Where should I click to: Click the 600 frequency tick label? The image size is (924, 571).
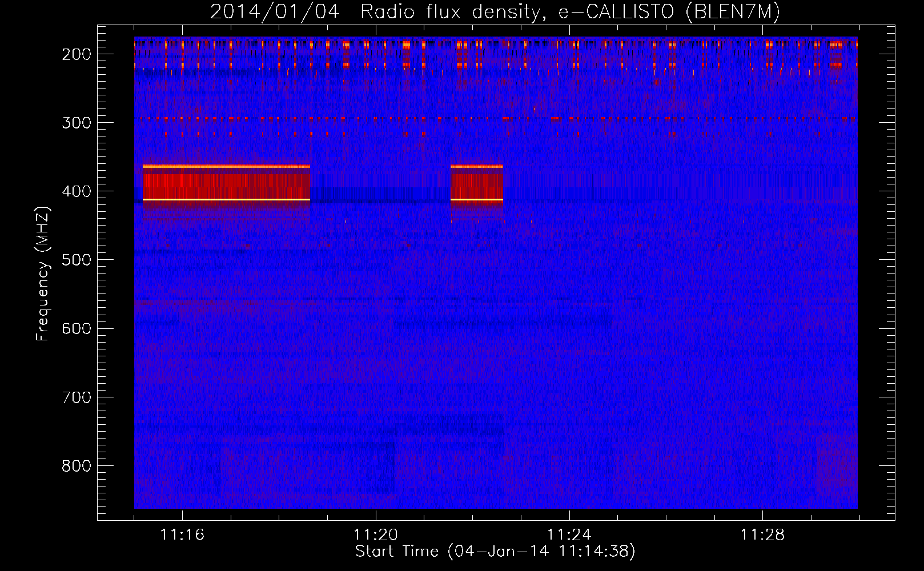click(x=77, y=328)
